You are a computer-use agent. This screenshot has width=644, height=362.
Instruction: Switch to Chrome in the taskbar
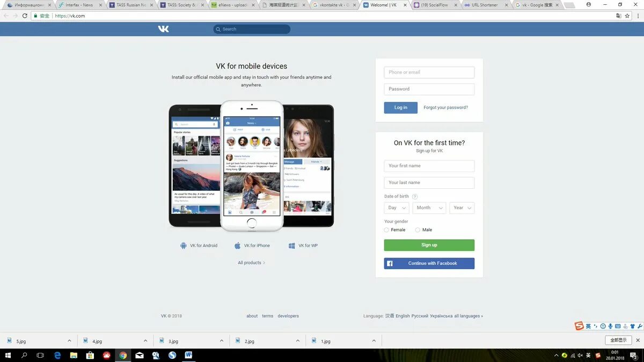(123, 355)
